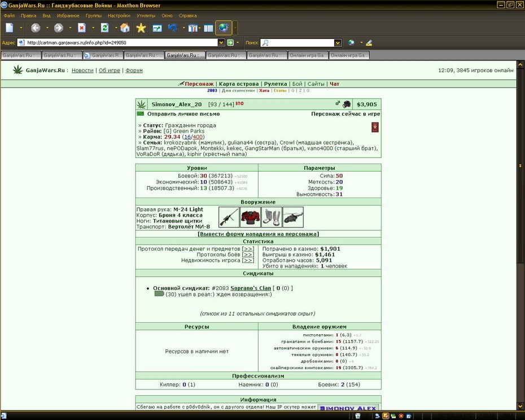The width and height of the screenshot is (525, 420).
Task: Open the Избранное menu
Action: (x=68, y=15)
